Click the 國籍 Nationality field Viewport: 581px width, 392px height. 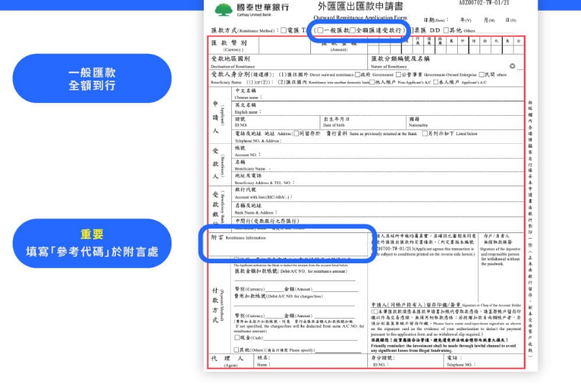click(464, 122)
